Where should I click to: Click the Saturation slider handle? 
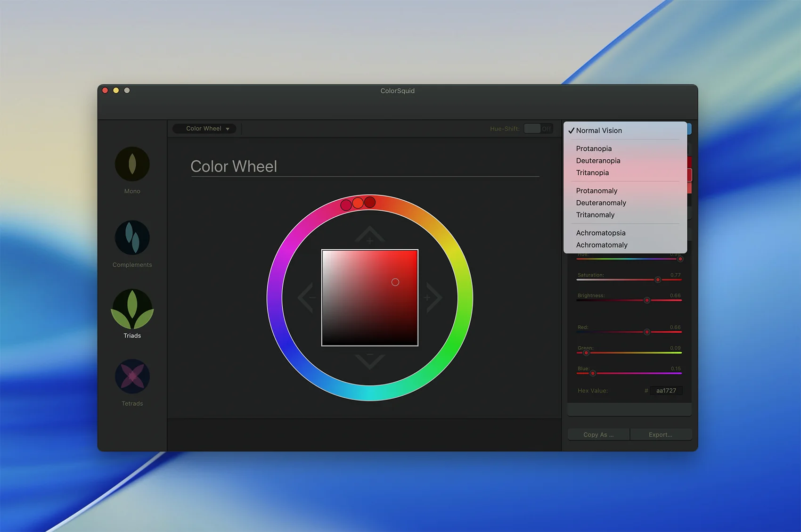coord(658,280)
